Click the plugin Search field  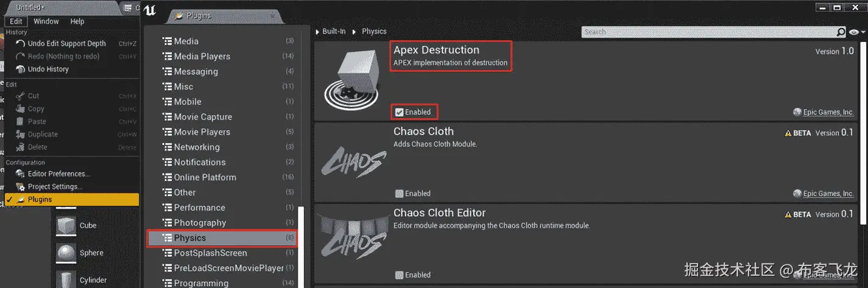click(x=708, y=32)
